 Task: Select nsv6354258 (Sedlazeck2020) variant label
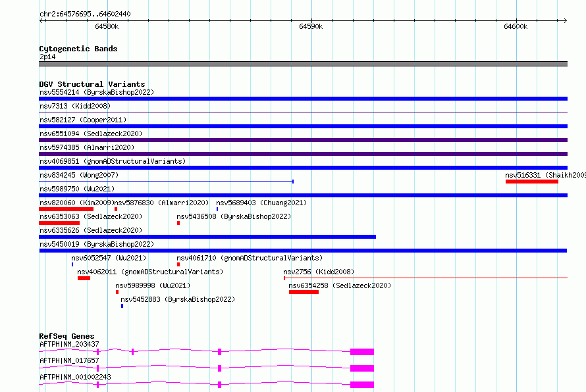pyautogui.click(x=340, y=285)
